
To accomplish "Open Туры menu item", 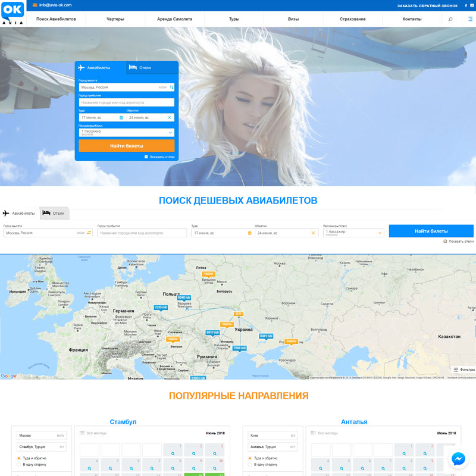I will [234, 19].
